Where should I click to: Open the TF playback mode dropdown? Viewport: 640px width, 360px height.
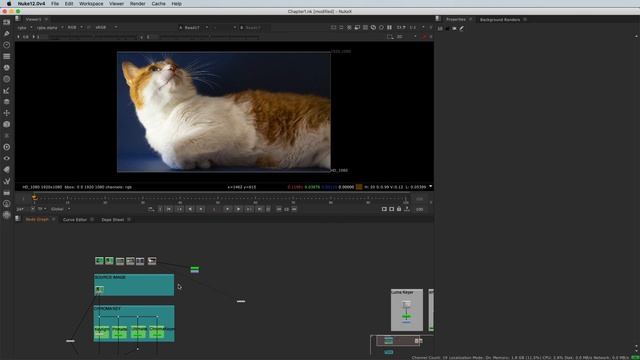click(42, 209)
